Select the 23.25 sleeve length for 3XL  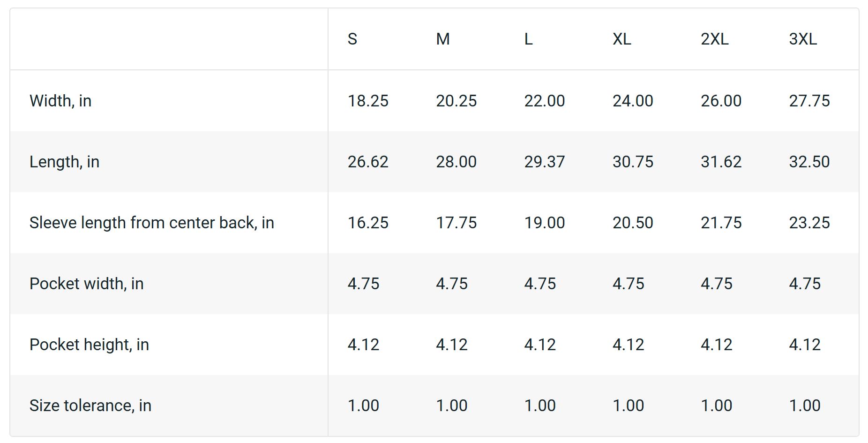point(809,223)
